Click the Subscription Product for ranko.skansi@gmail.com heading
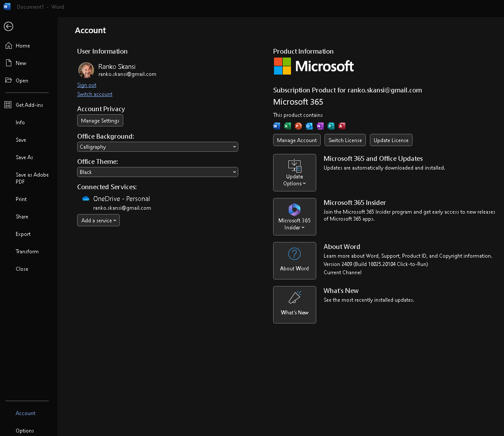Viewport: 504px width, 436px height. (348, 90)
